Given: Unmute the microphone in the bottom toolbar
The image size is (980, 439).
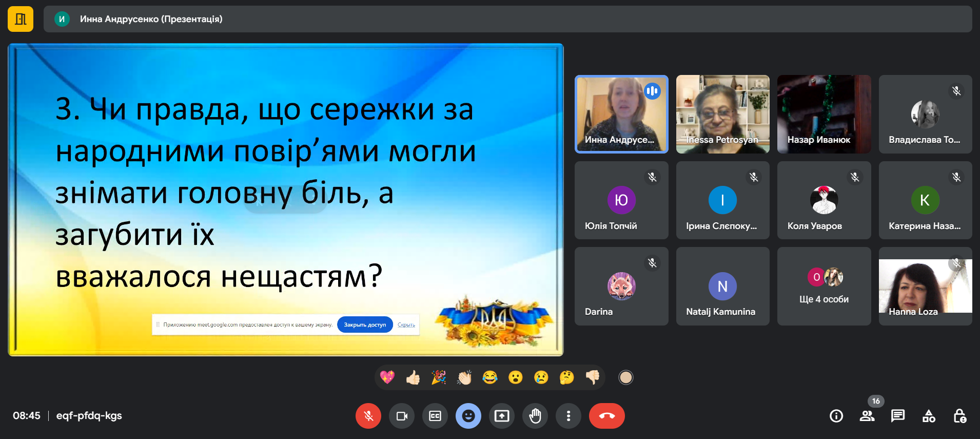Looking at the screenshot, I should [368, 416].
